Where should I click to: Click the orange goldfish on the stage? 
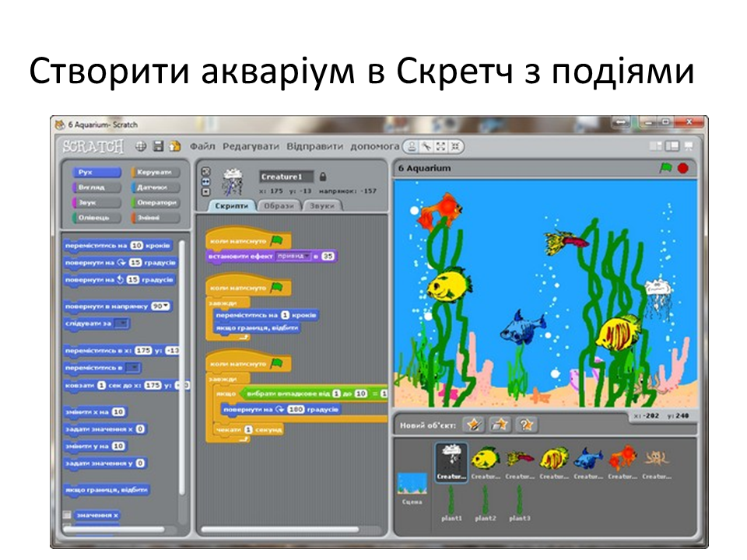(440, 210)
